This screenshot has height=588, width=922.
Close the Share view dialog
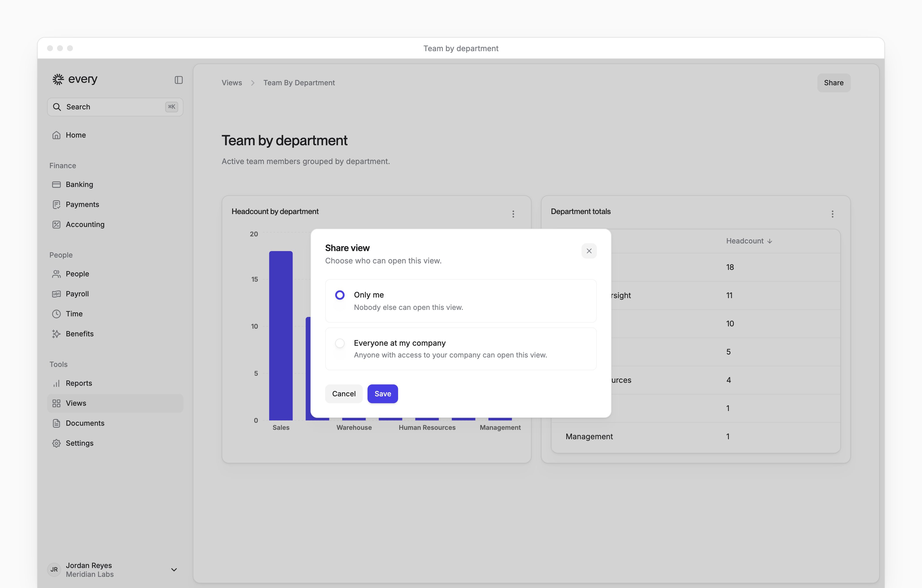[x=589, y=251]
